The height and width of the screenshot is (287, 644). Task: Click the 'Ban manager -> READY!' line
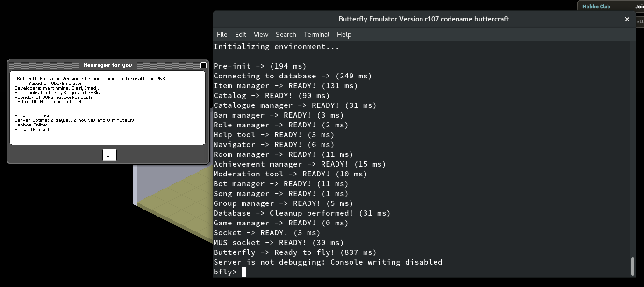(x=279, y=115)
